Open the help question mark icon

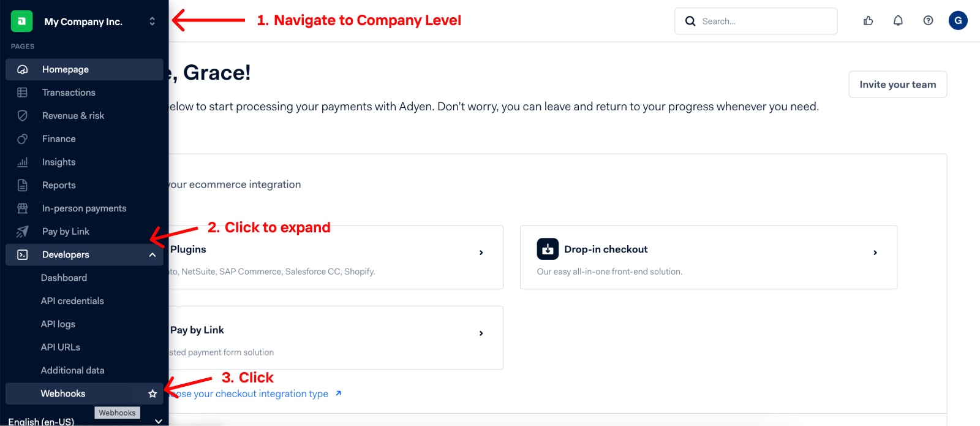928,21
